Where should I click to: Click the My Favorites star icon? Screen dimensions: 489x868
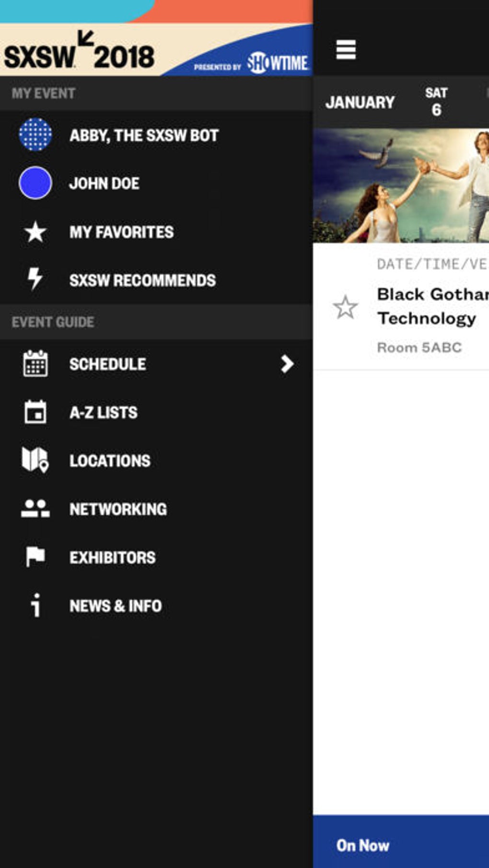coord(35,232)
